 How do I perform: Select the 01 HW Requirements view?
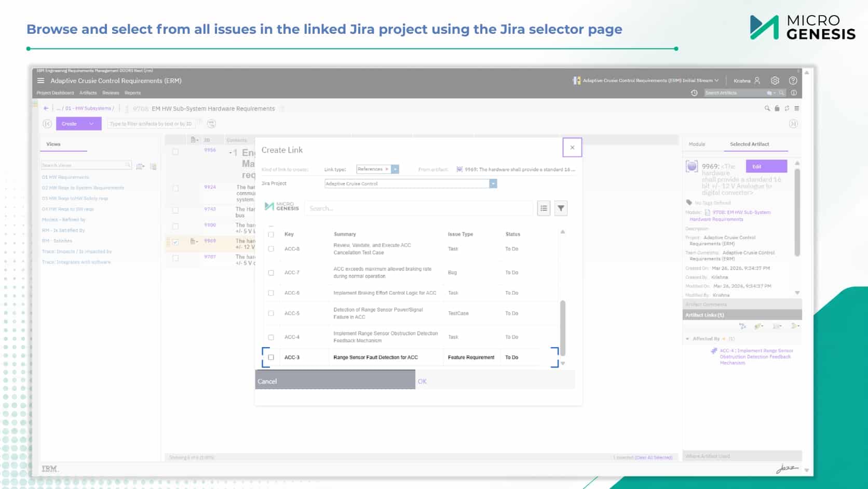click(x=65, y=177)
